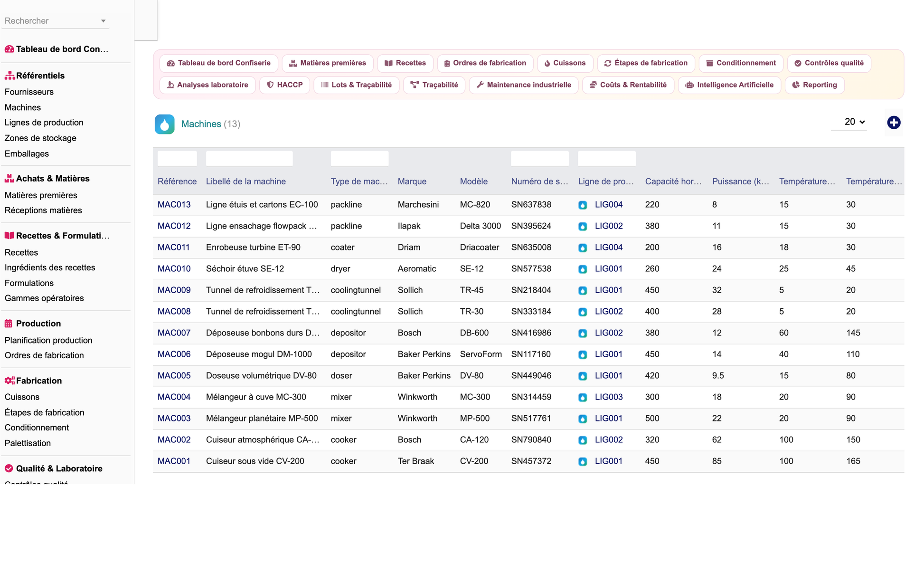Image resolution: width=924 pixels, height=572 pixels.
Task: Click the pie chart icon in Reporting
Action: tap(796, 85)
